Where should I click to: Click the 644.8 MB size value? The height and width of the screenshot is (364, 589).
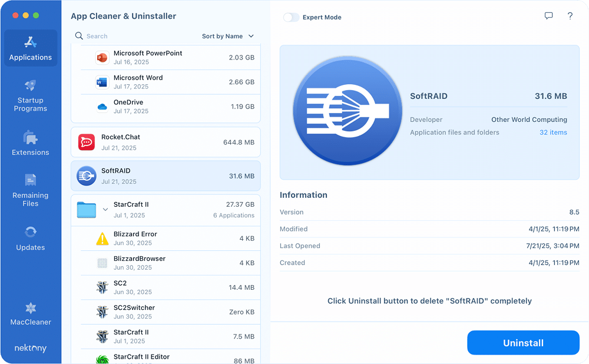(239, 143)
